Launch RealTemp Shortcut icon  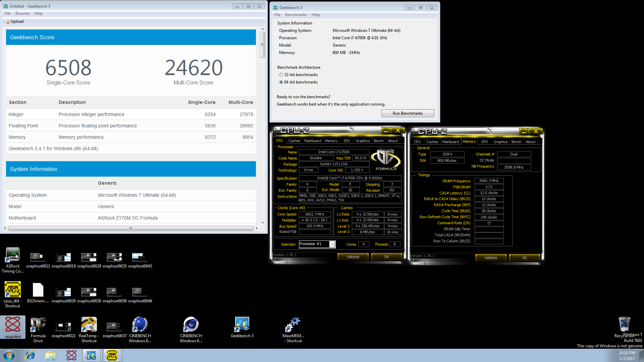click(89, 330)
